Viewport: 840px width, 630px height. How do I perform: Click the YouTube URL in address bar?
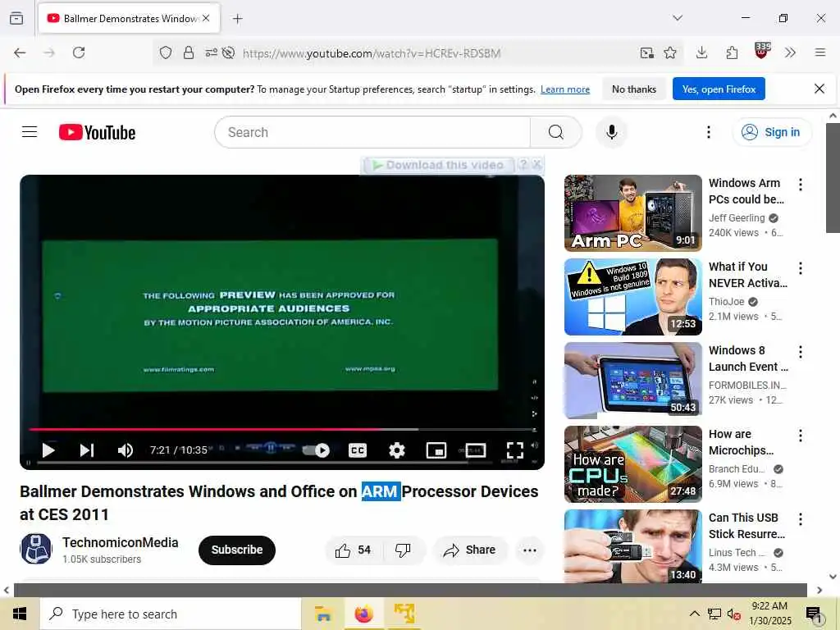click(372, 53)
